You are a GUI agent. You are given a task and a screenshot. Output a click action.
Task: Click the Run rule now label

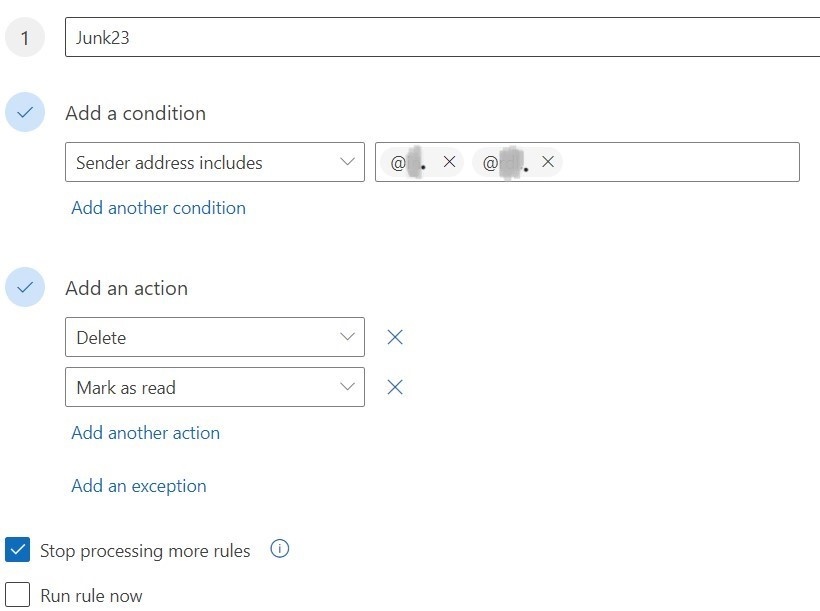coord(92,596)
